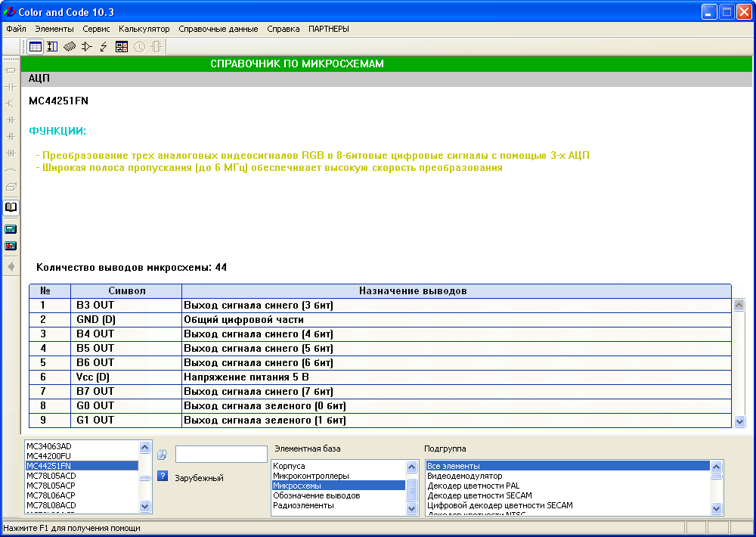Click the Vcc (D) cell in the pin table
The height and width of the screenshot is (537, 756).
[126, 377]
